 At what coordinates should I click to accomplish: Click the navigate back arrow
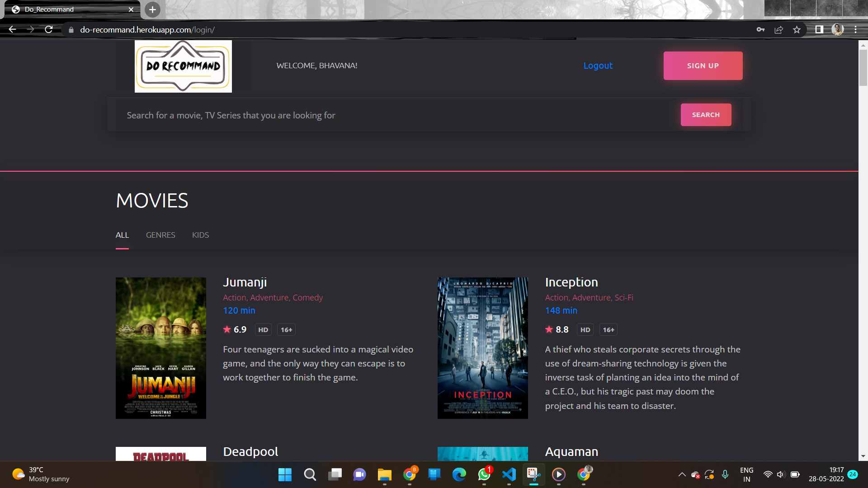[x=12, y=29]
